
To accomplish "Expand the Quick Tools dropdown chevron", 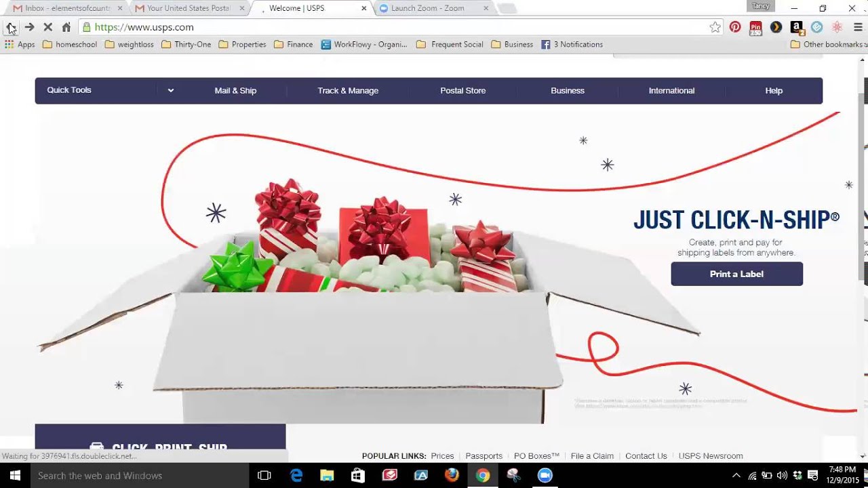I will 171,90.
